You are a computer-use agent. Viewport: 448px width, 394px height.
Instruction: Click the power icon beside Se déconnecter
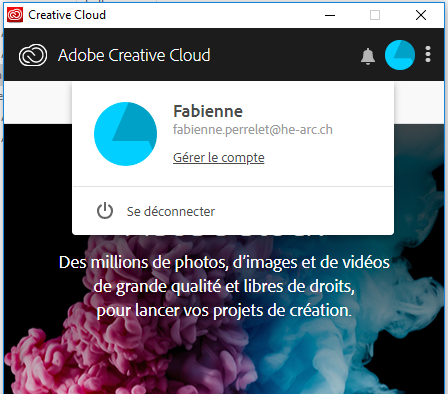point(105,211)
